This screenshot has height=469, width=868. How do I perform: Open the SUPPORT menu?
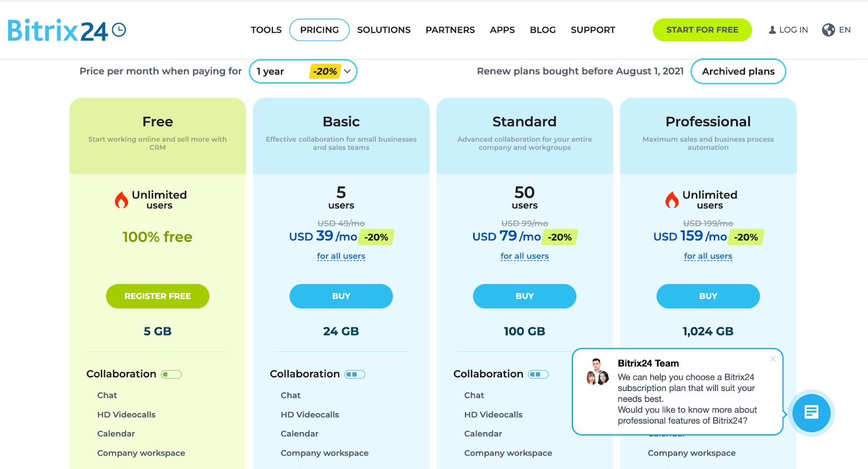593,30
